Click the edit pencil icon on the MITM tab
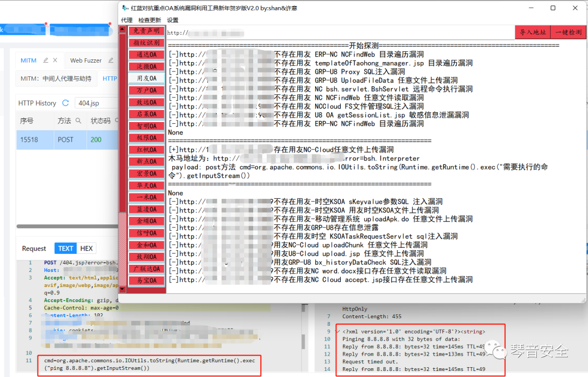Image resolution: width=588 pixels, height=377 pixels. tap(46, 60)
